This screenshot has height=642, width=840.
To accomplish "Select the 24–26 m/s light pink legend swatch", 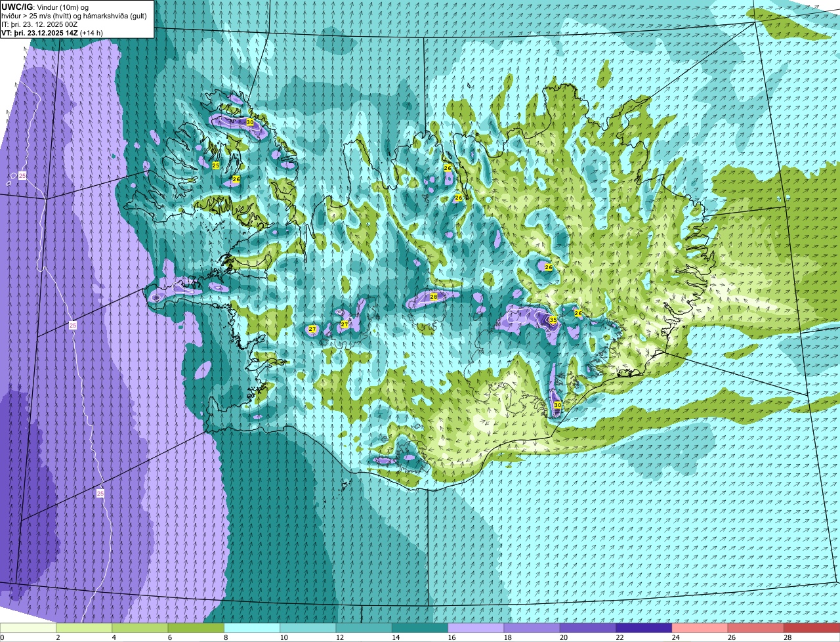I will (x=700, y=628).
